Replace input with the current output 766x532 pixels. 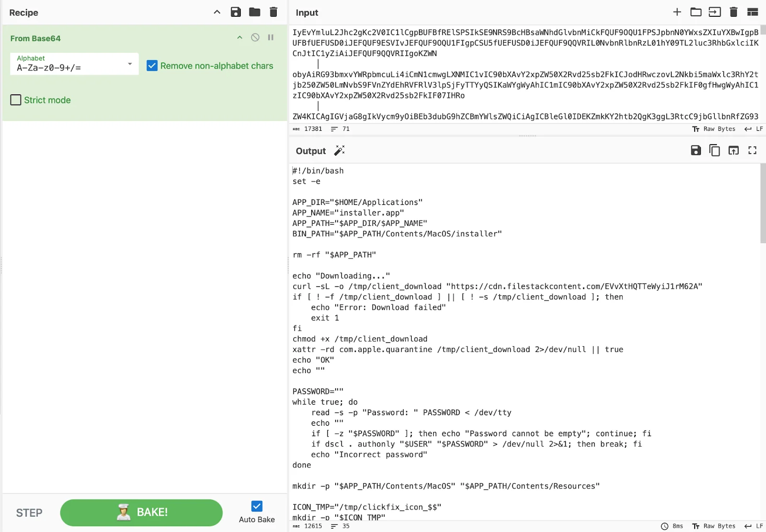[733, 150]
